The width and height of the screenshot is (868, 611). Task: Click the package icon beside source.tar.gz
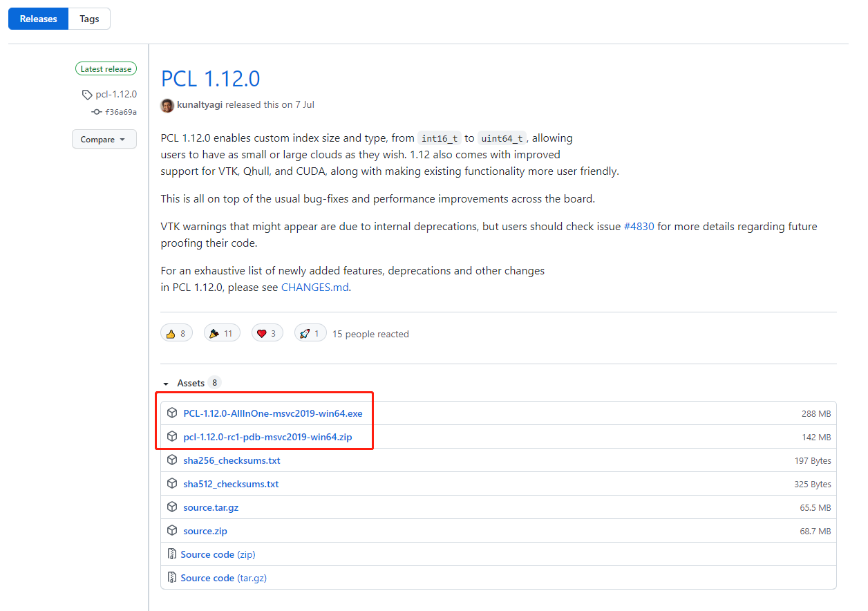pyautogui.click(x=172, y=507)
